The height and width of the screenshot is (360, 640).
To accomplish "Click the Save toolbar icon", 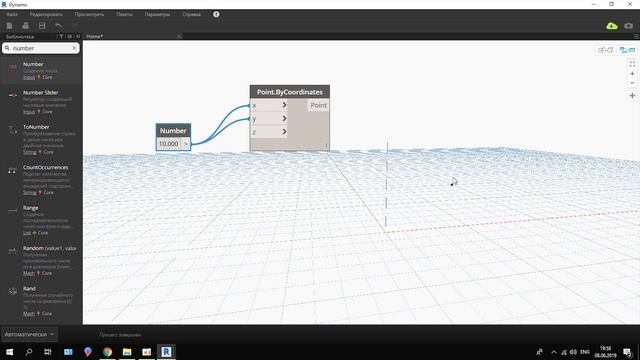I will [42, 26].
